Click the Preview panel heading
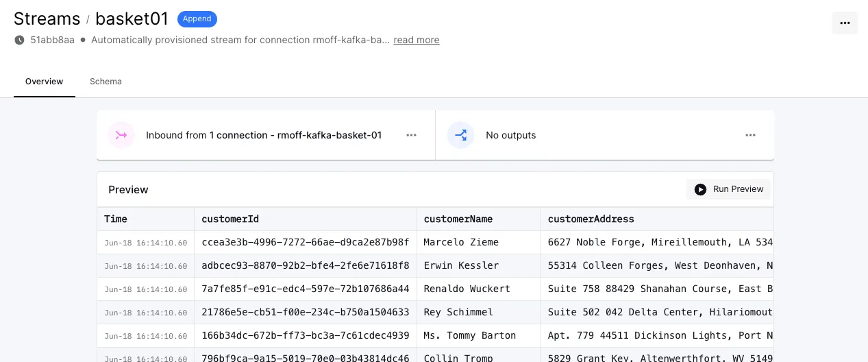Viewport: 868px width, 362px height. tap(128, 190)
